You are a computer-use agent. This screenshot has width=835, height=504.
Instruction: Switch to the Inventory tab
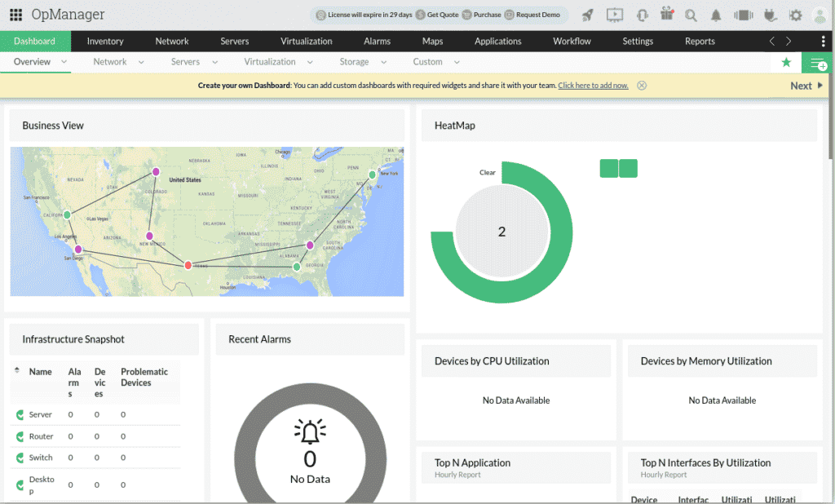tap(105, 42)
